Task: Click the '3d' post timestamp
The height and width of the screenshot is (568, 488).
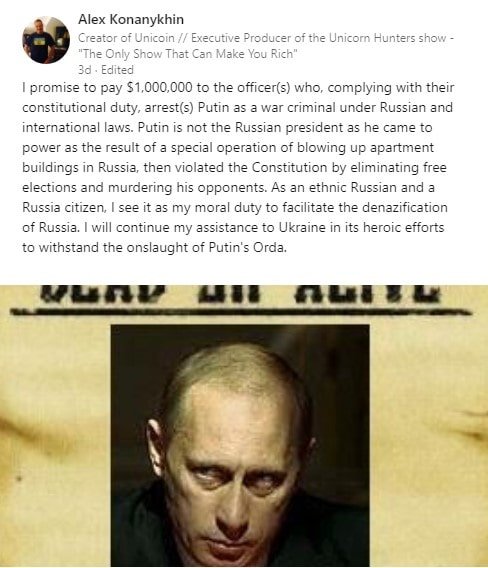Action: coord(84,70)
